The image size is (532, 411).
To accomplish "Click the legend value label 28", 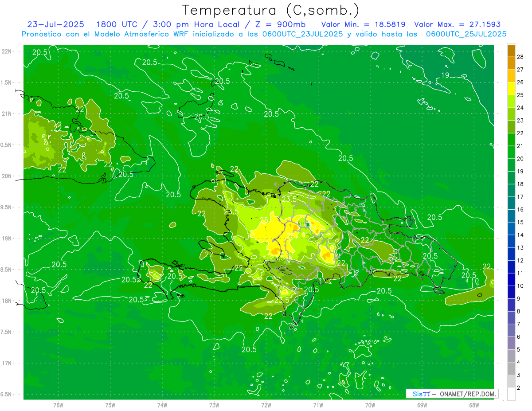I will (x=520, y=57).
